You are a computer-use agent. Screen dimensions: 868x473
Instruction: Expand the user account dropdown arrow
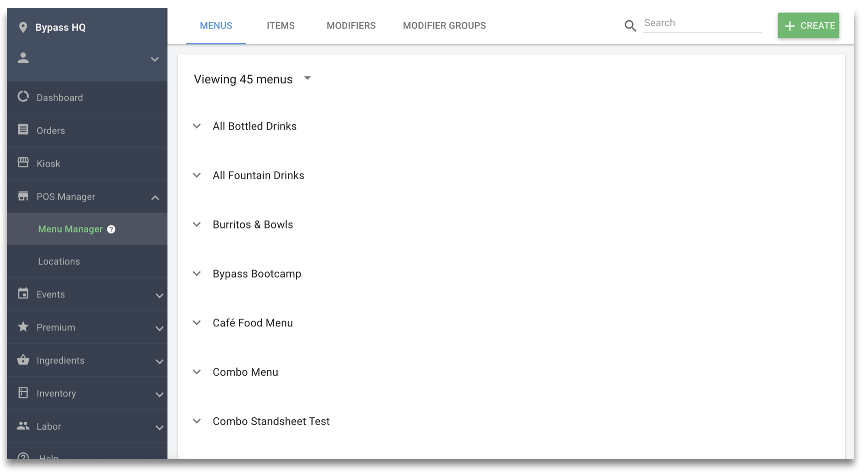click(155, 59)
